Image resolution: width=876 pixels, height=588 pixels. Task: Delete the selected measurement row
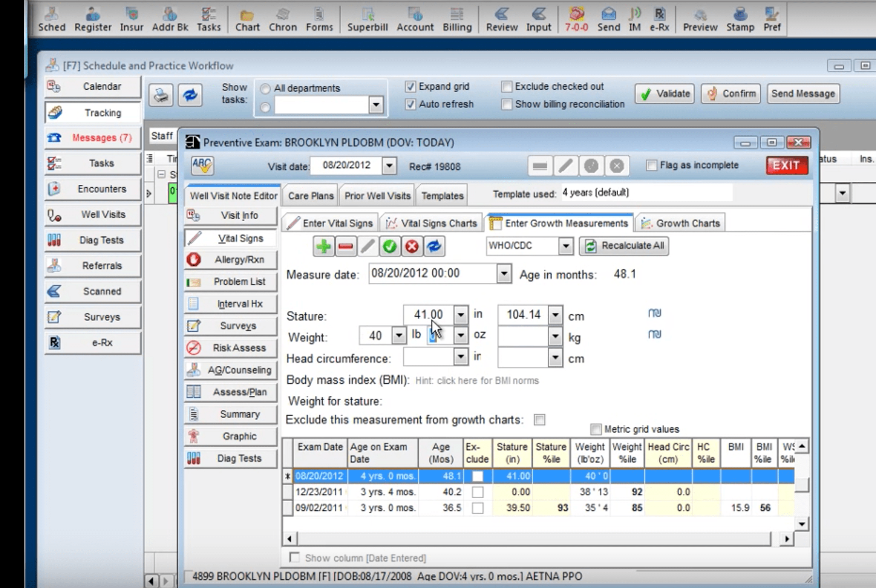click(345, 246)
